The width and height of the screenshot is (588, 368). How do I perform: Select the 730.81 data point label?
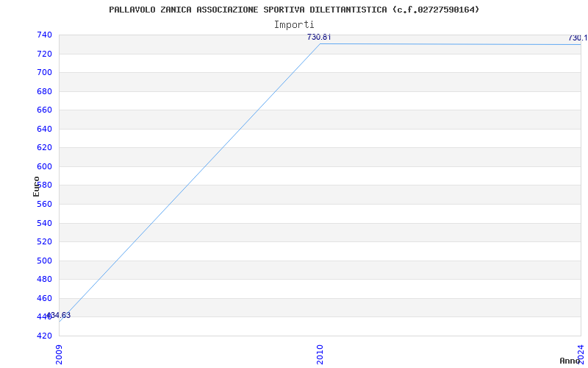tap(319, 38)
